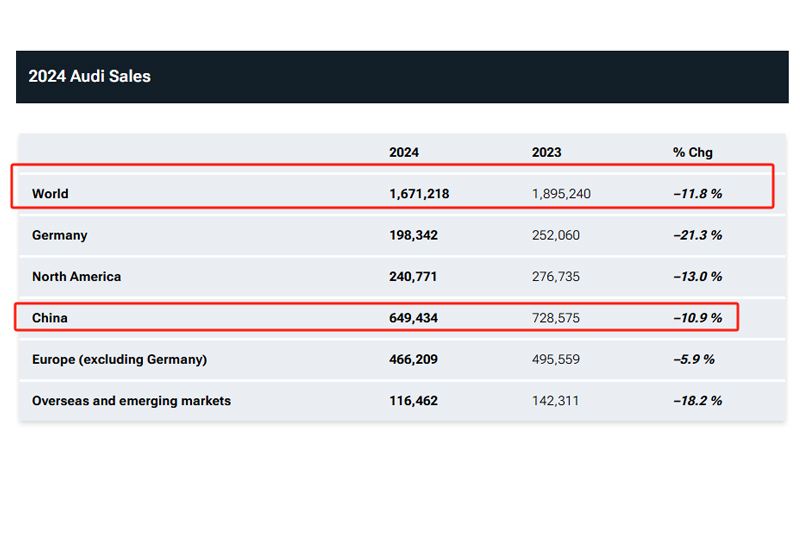Click Europe change value –5.9 %
Screen dimensions: 800x533
pyautogui.click(x=694, y=359)
